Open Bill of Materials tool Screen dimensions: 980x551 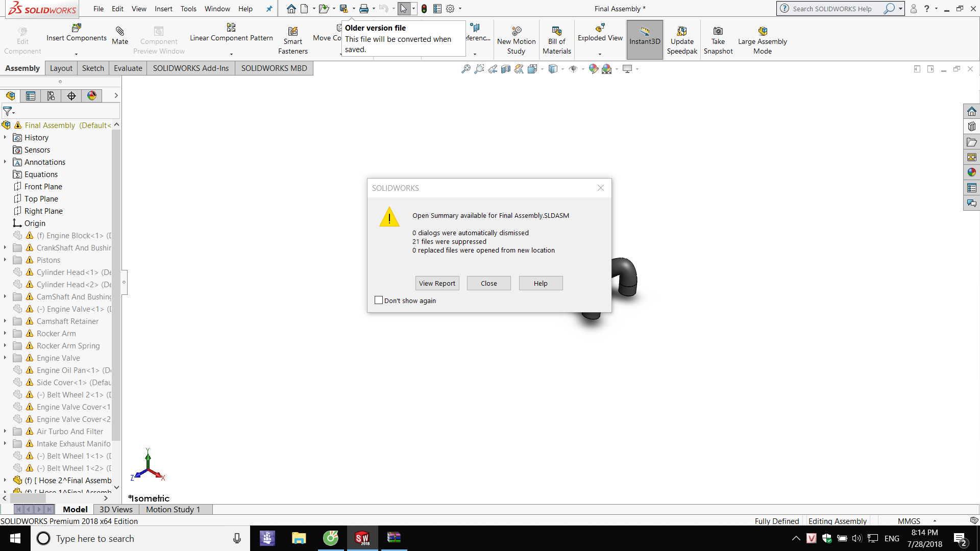coord(557,32)
